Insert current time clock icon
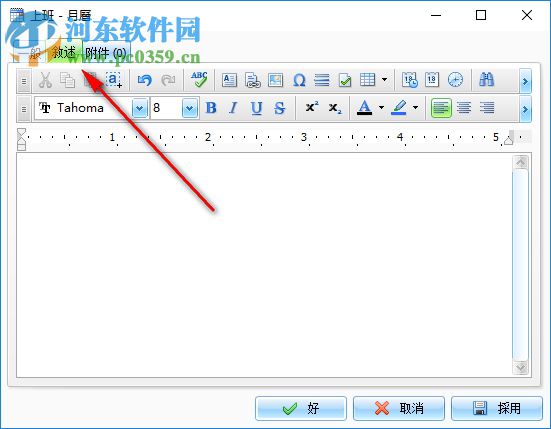The width and height of the screenshot is (551, 429). (x=455, y=80)
